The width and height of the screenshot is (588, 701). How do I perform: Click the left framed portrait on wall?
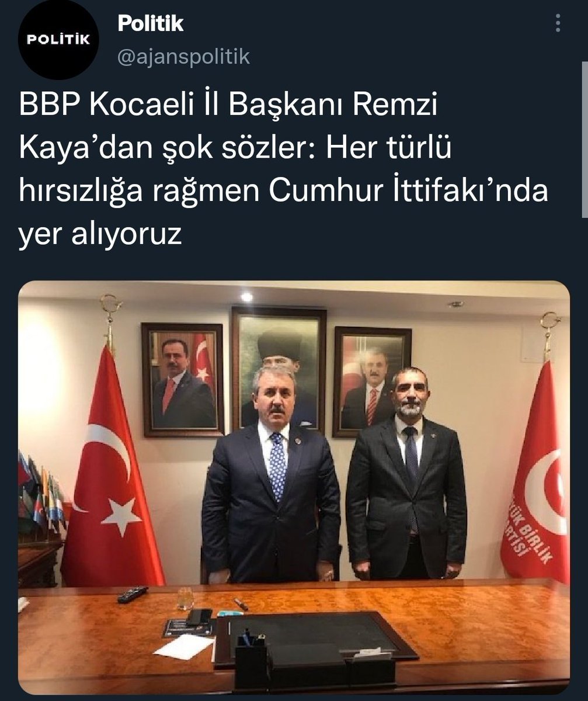coord(183,379)
